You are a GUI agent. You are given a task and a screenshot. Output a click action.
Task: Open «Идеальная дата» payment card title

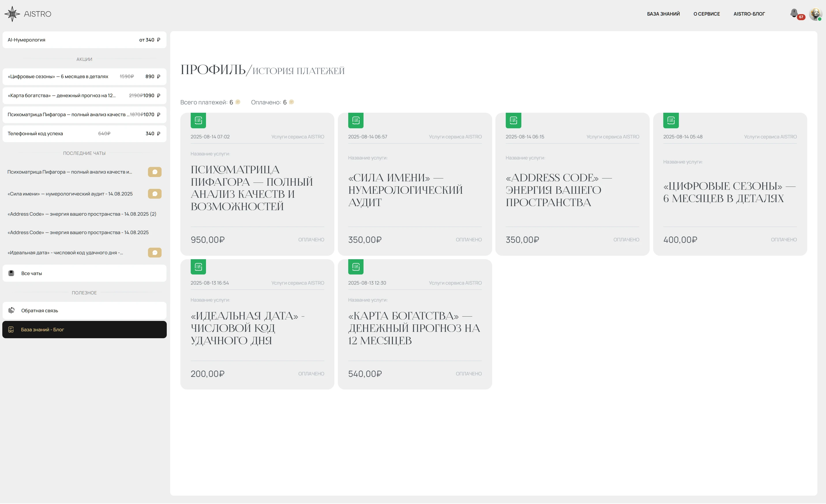pyautogui.click(x=248, y=328)
